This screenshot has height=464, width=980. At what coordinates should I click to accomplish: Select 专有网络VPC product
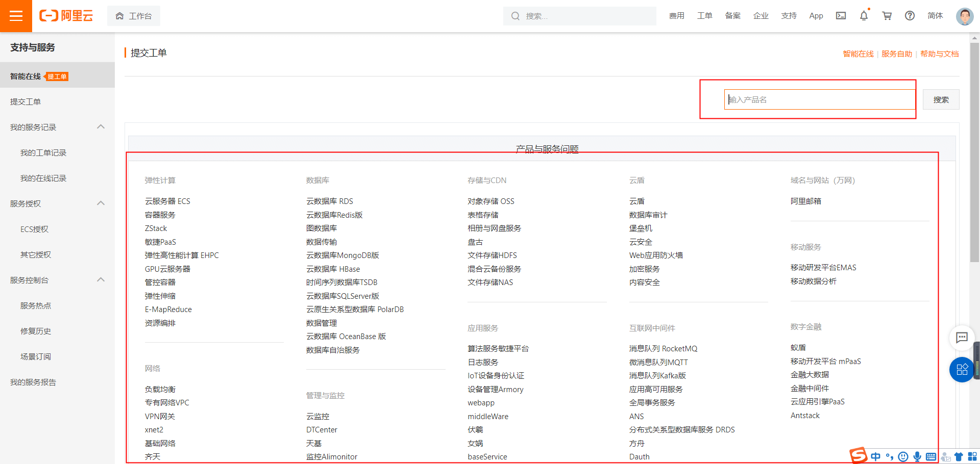(167, 403)
